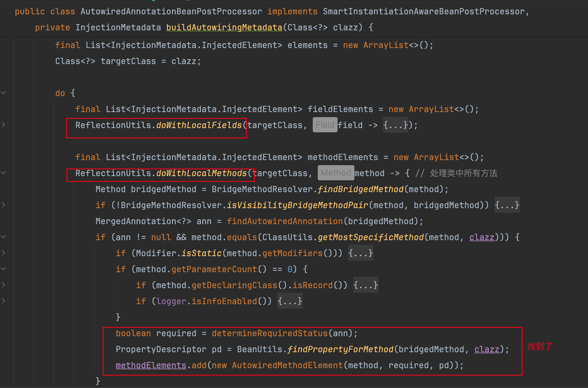Click folded {...} after isRecord condition
The height and width of the screenshot is (388, 588).
tap(366, 285)
